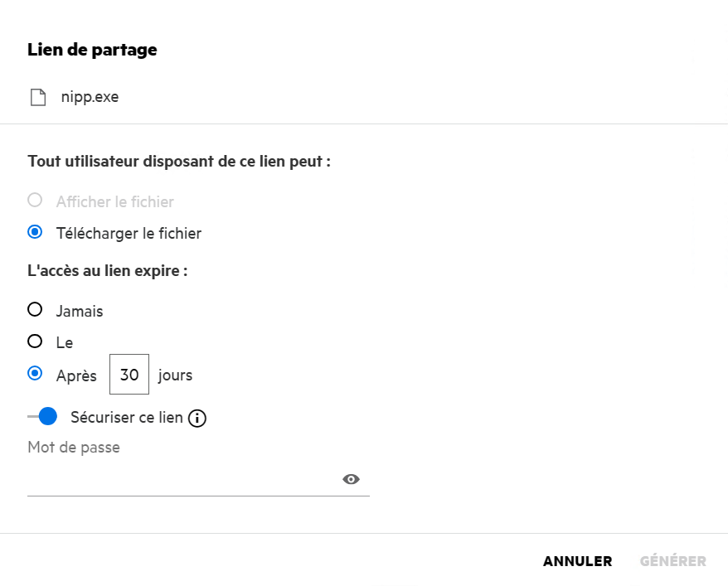Choose the "Le" date expiration radio button
The image size is (728, 586).
point(35,341)
